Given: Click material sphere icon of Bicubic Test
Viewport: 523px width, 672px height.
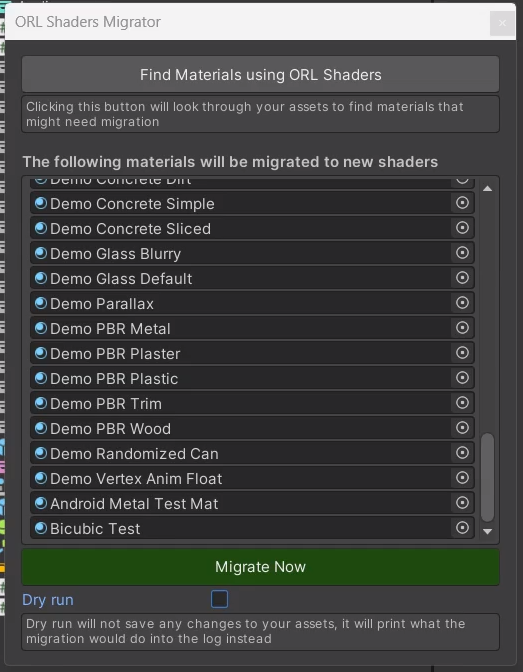Looking at the screenshot, I should tap(41, 528).
